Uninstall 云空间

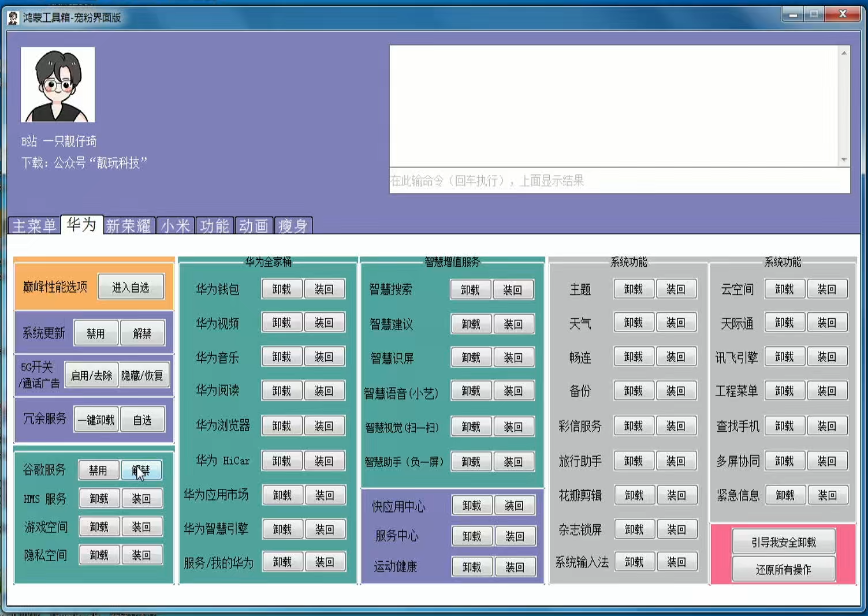click(x=784, y=289)
